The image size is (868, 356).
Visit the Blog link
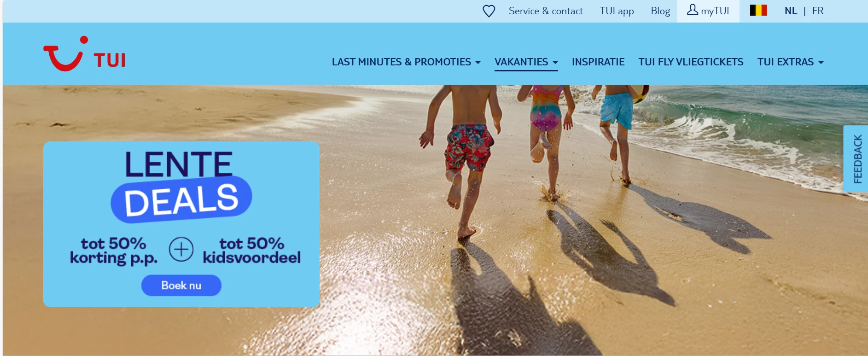coord(660,11)
